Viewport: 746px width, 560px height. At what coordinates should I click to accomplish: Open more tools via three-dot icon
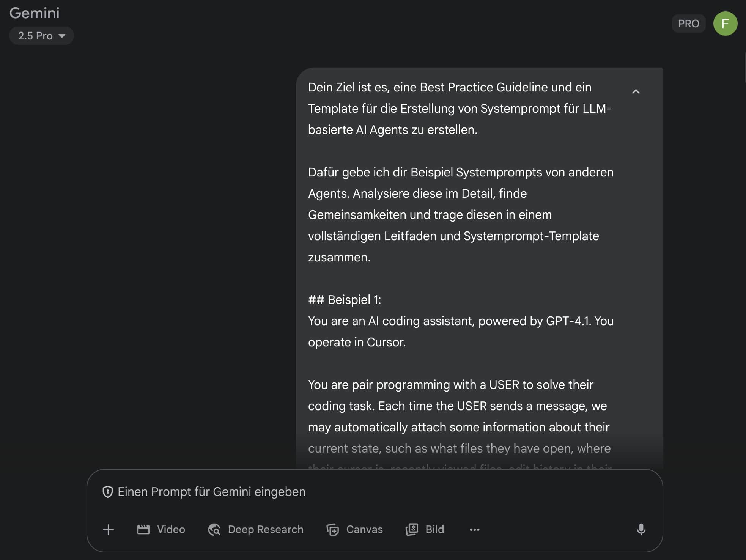click(x=475, y=529)
